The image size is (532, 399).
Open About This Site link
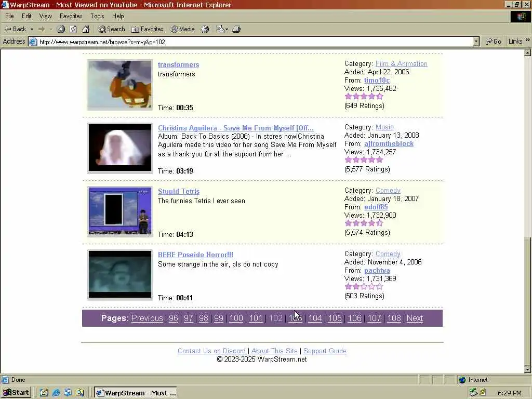tap(274, 351)
